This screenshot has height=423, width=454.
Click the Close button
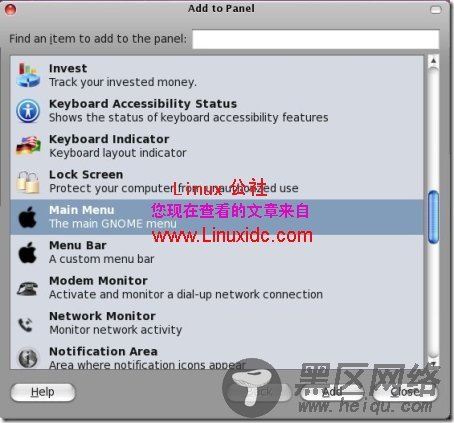click(x=405, y=392)
